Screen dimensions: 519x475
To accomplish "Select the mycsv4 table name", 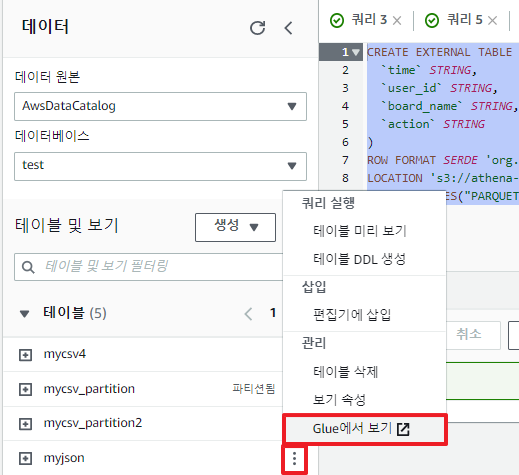I will 65,354.
